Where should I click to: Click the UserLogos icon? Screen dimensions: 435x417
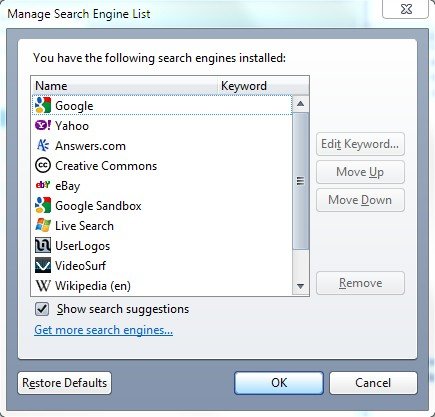click(x=43, y=245)
